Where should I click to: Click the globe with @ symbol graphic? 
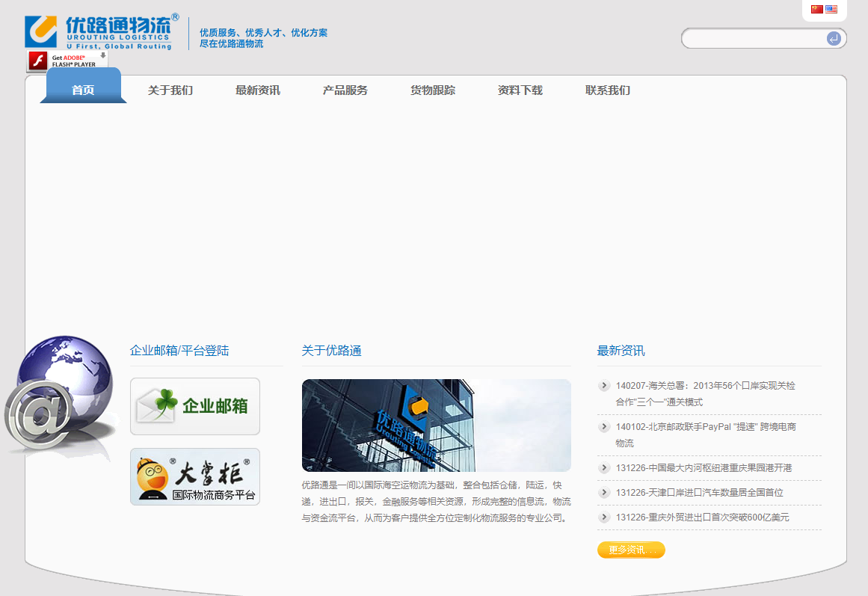pos(58,395)
